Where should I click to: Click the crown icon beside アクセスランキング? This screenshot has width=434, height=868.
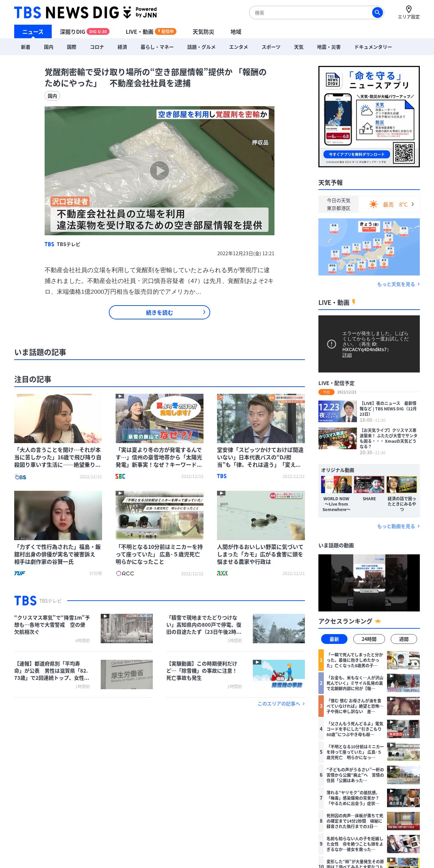click(x=378, y=621)
